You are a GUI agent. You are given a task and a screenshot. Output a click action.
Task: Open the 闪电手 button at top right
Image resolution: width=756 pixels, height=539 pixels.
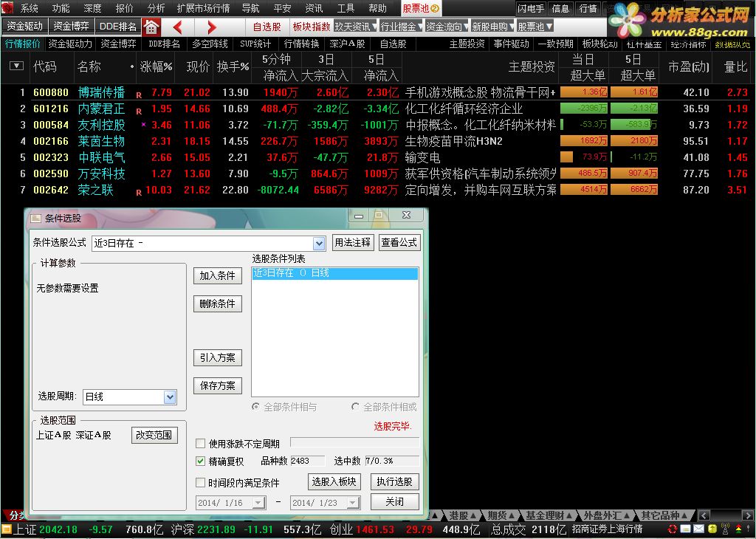[x=530, y=8]
